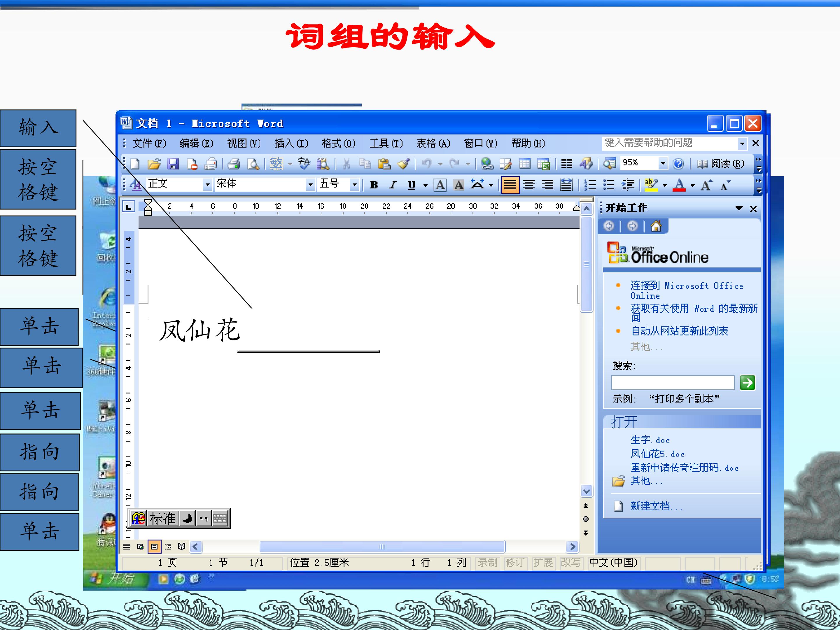Click the green search arrow button
This screenshot has height=630, width=840.
pyautogui.click(x=747, y=382)
